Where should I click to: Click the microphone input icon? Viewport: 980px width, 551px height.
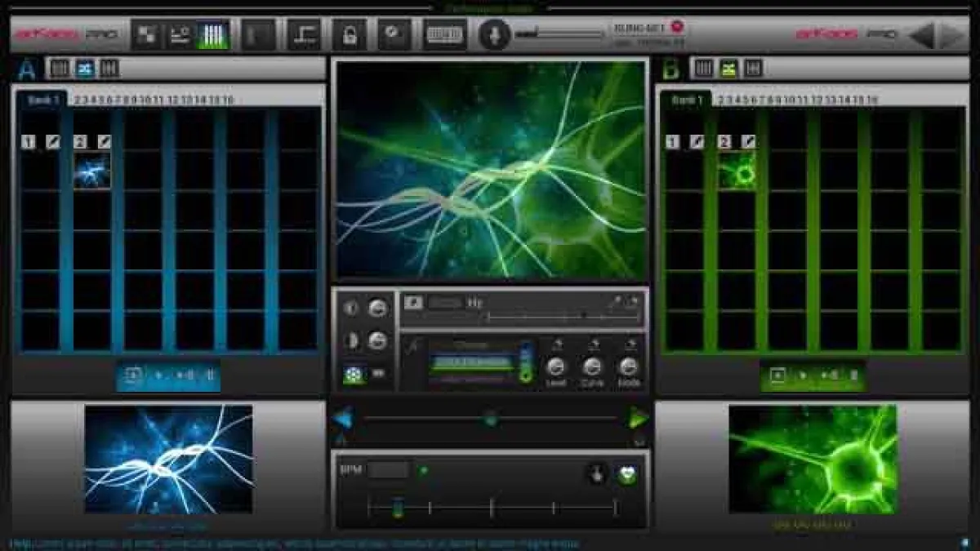(495, 33)
